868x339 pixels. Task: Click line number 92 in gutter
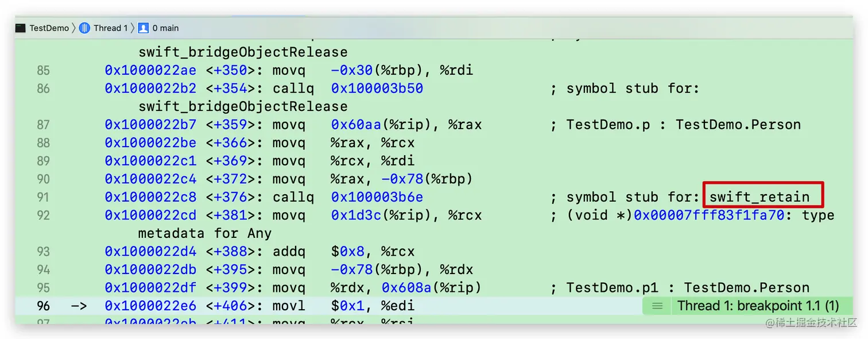(x=43, y=215)
